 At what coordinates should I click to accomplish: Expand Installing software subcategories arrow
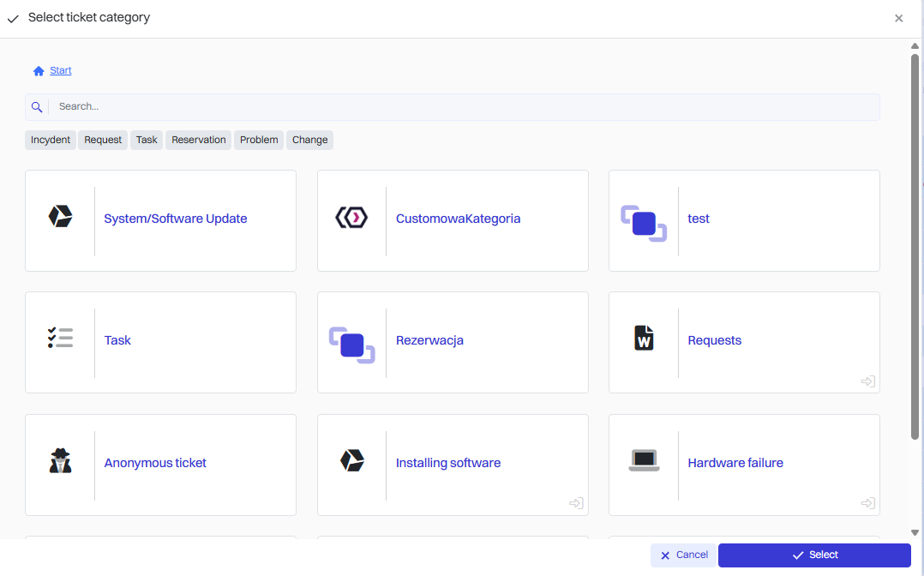coord(576,503)
